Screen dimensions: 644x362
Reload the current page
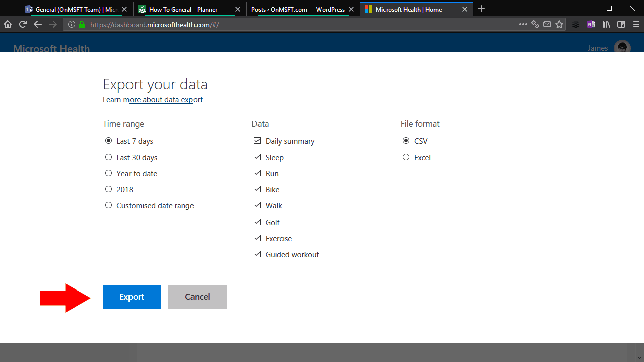click(x=23, y=24)
